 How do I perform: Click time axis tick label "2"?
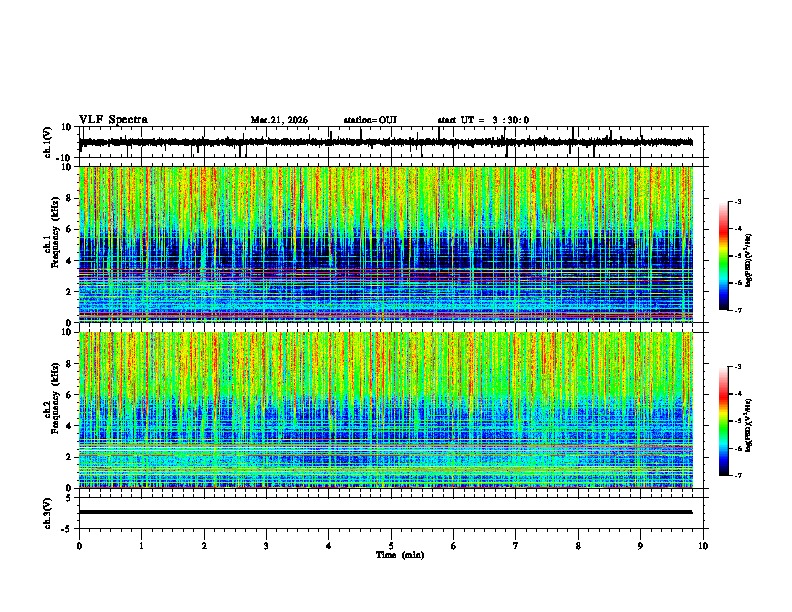coord(204,546)
